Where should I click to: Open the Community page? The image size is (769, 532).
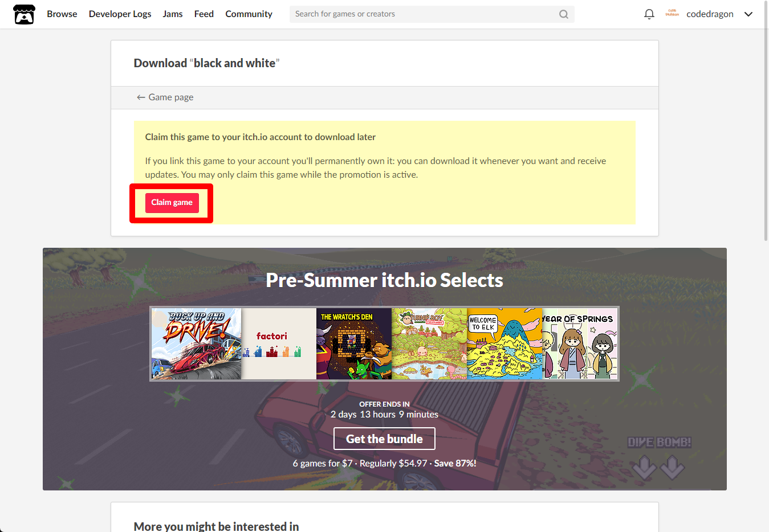[x=249, y=14]
